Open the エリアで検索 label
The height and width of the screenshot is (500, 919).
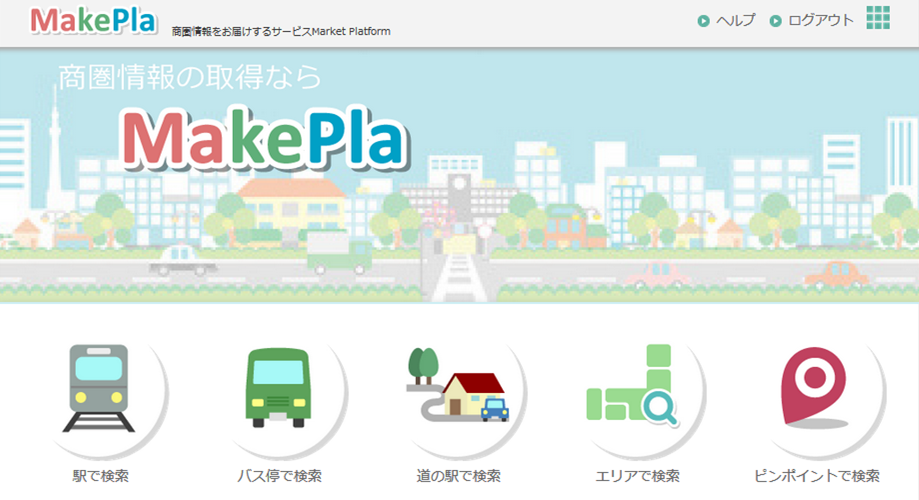pyautogui.click(x=637, y=476)
